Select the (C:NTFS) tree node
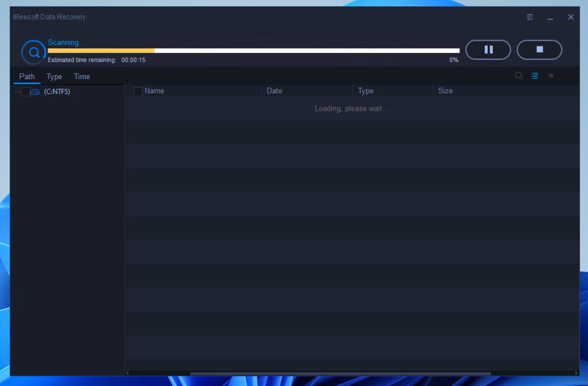Screen dimensions: 588x386 click(x=57, y=92)
